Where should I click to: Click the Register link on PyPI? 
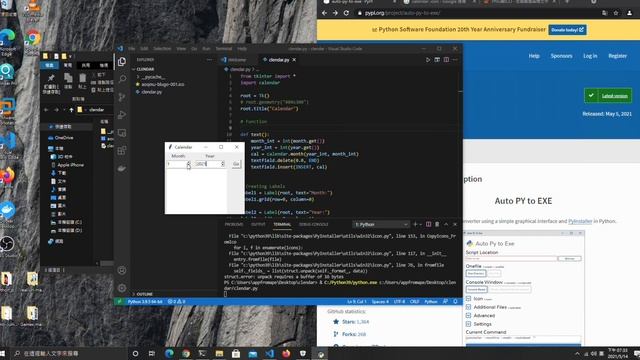click(x=618, y=56)
